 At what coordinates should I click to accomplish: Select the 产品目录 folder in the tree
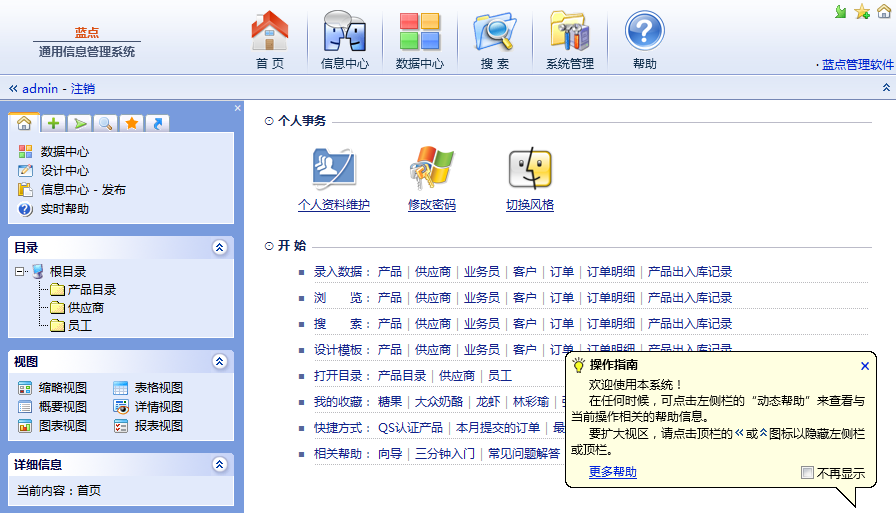(x=83, y=290)
